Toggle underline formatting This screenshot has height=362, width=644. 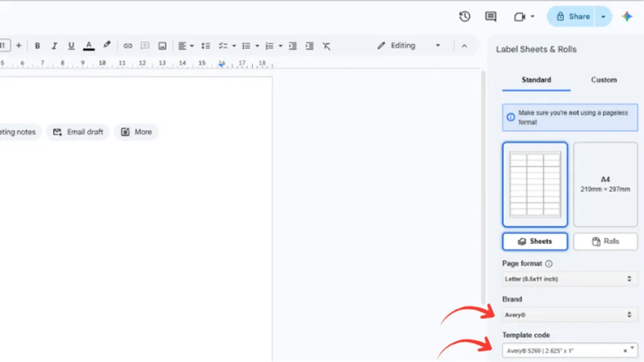click(x=71, y=46)
